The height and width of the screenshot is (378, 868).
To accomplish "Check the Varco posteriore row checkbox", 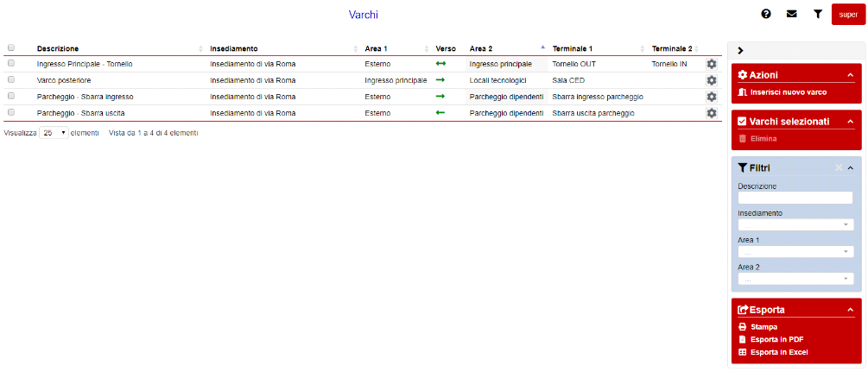I will pyautogui.click(x=11, y=80).
